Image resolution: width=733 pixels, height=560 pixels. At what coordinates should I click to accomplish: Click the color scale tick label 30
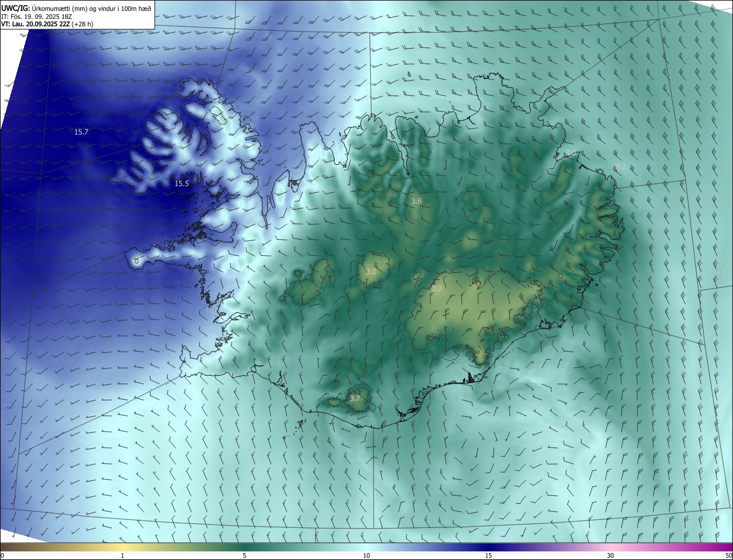click(610, 555)
